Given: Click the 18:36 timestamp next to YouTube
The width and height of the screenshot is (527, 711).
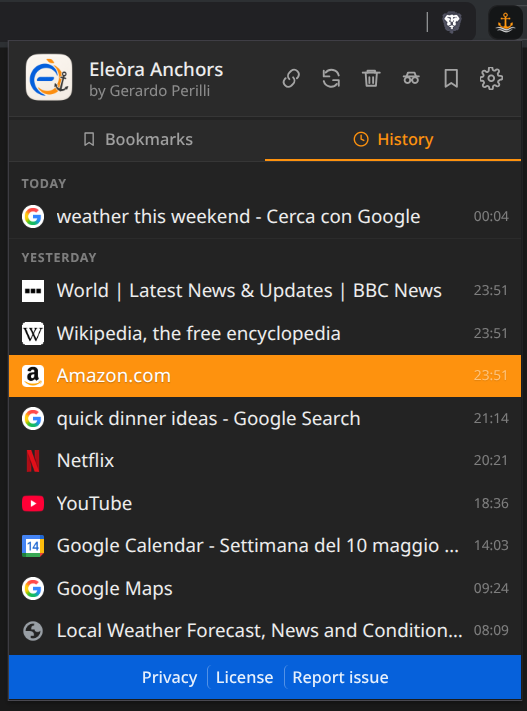Looking at the screenshot, I should click(491, 503).
